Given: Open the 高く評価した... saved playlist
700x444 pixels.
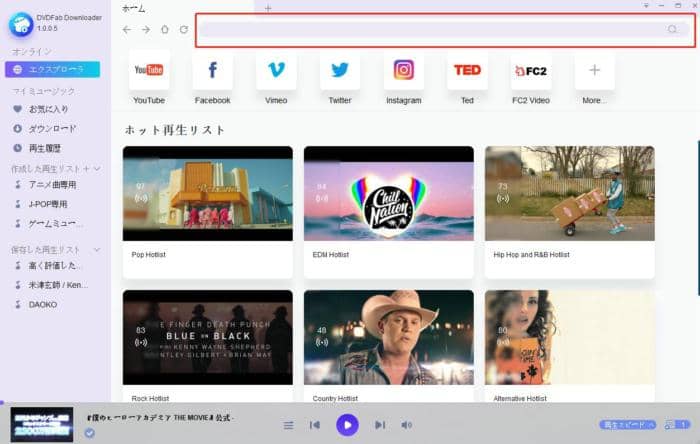Looking at the screenshot, I should coord(55,266).
